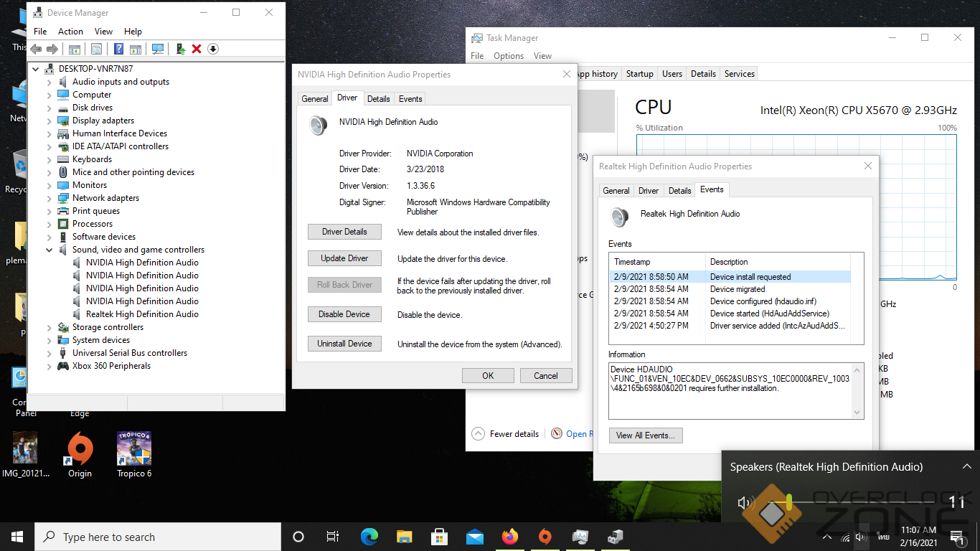
Task: Open Firefox from the taskbar
Action: tap(509, 537)
